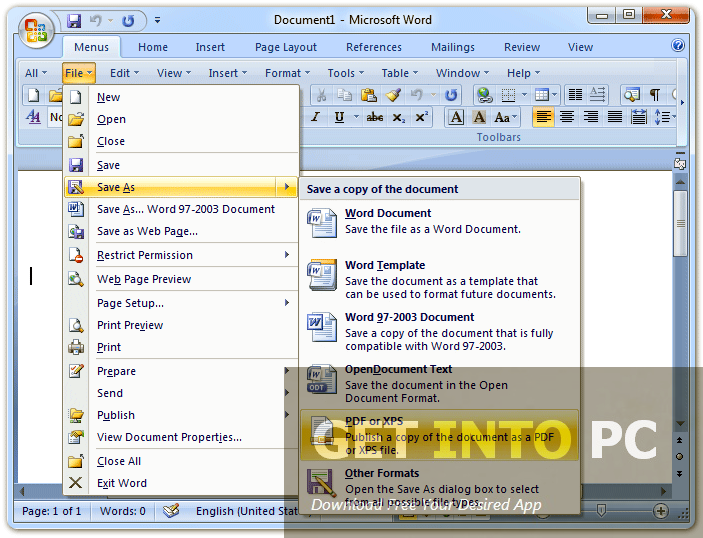Screen dimensions: 703x538
Task: Click the Previous Page double-arrow button
Action: coord(680,440)
